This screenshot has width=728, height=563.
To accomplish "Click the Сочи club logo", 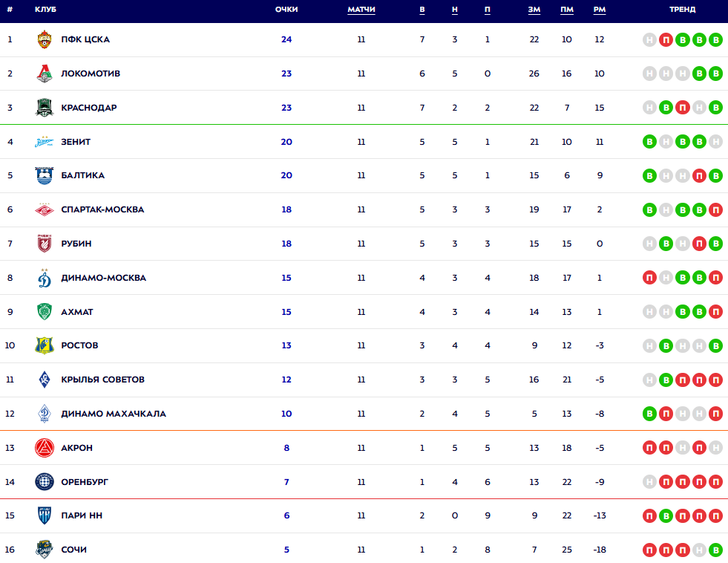I will click(45, 550).
